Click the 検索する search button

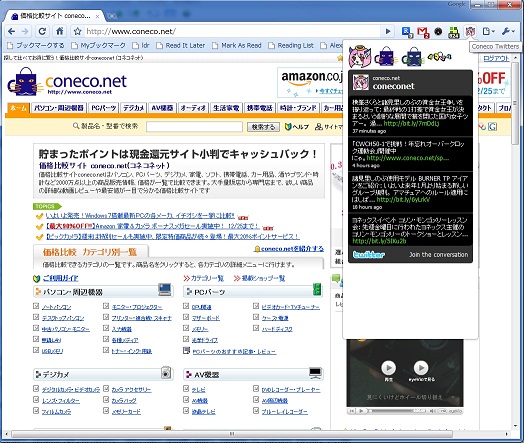pyautogui.click(x=263, y=127)
